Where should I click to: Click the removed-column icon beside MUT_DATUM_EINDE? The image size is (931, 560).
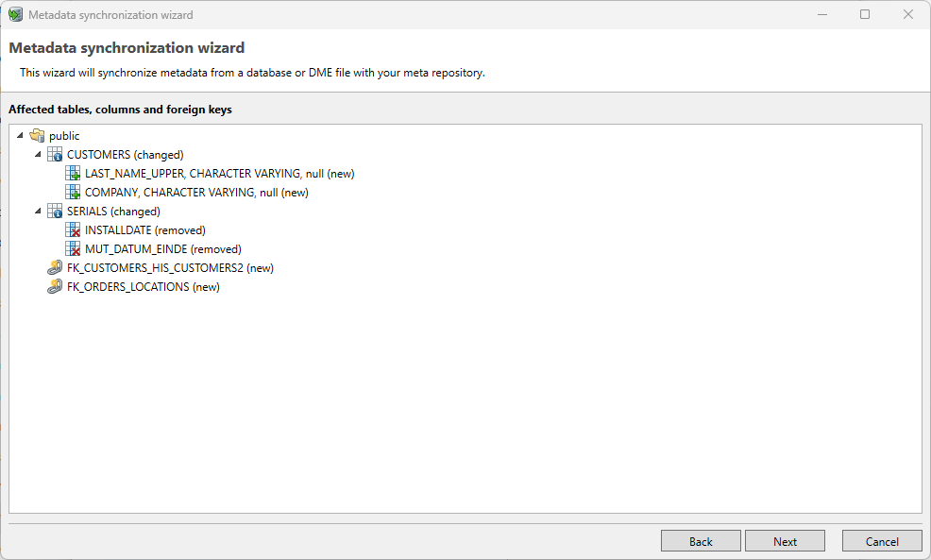(x=73, y=248)
